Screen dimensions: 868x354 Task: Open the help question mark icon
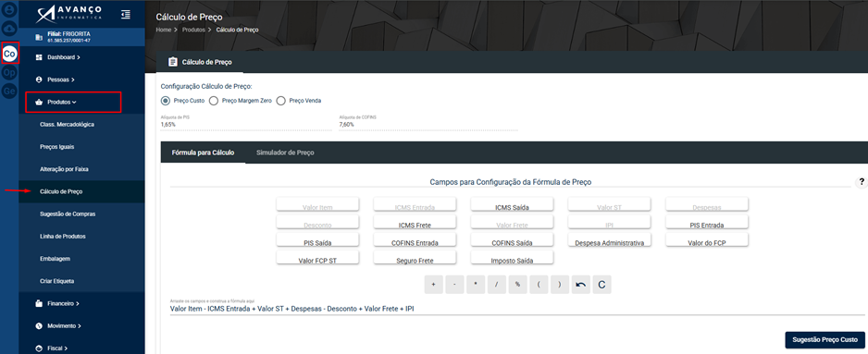(862, 182)
